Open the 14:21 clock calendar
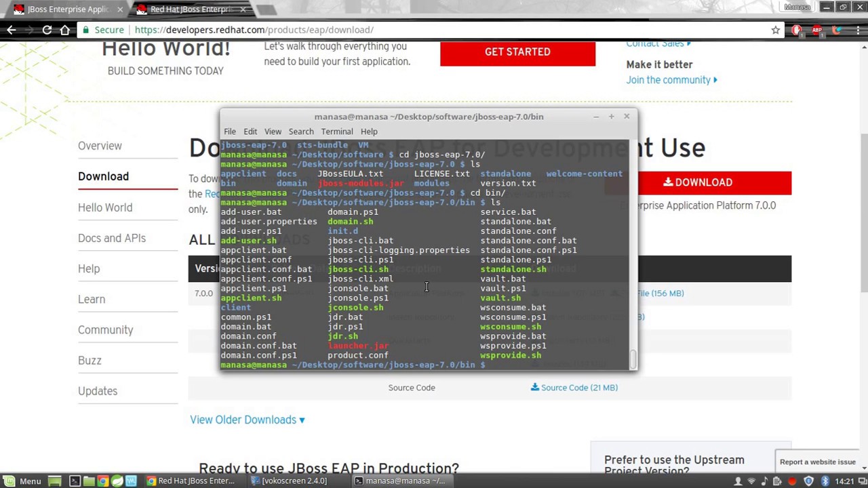The height and width of the screenshot is (488, 868). (844, 481)
